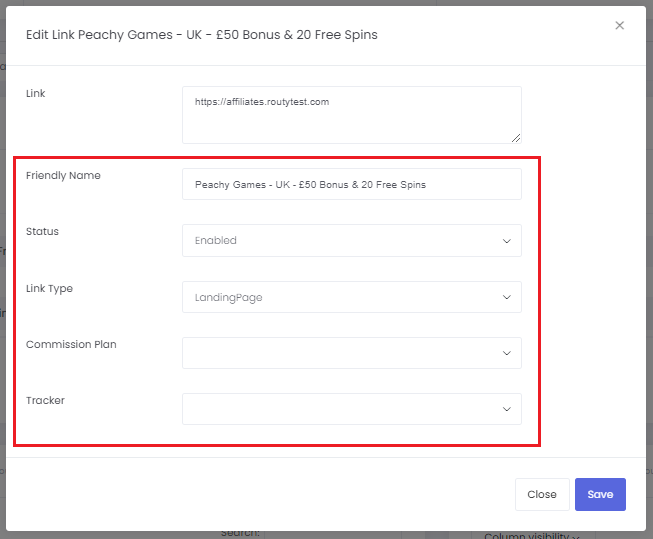Grab the Link textarea resize handle
This screenshot has width=653, height=539.
click(516, 138)
